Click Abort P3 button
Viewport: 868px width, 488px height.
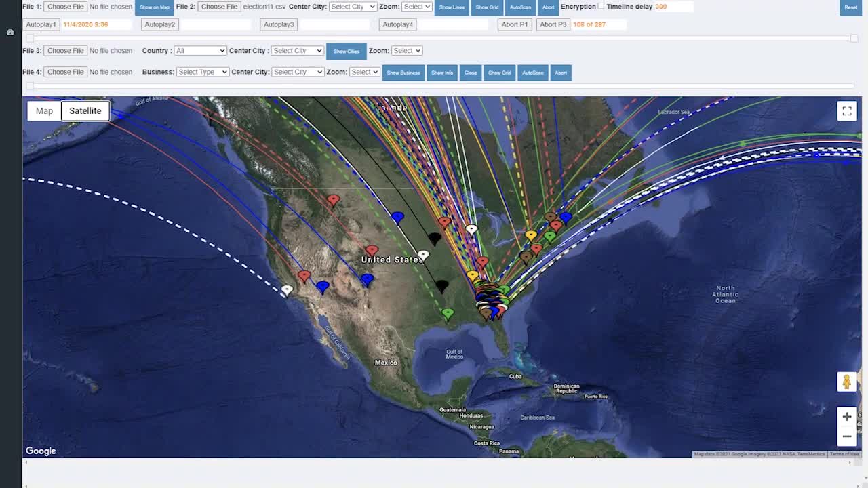553,24
